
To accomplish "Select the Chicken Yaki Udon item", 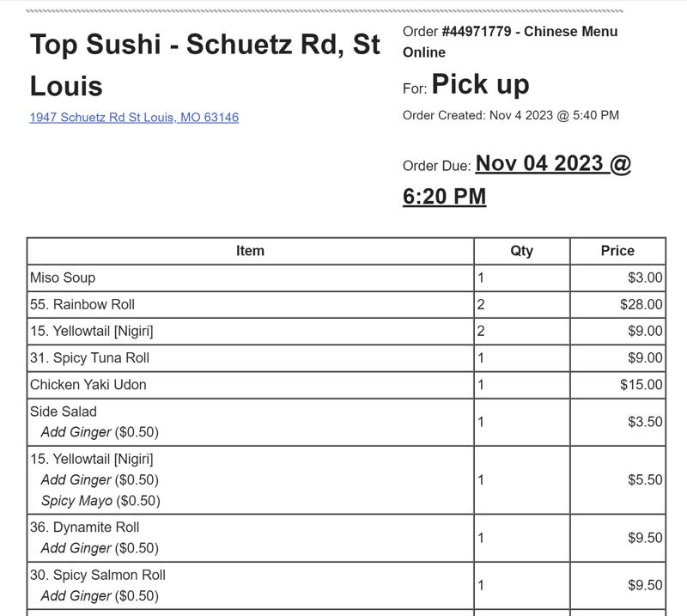I will pyautogui.click(x=88, y=384).
